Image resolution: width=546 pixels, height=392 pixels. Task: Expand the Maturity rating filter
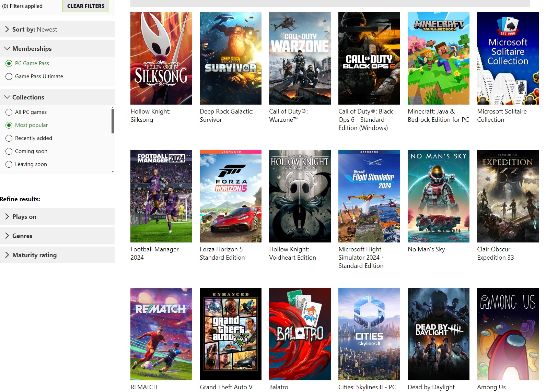click(57, 255)
